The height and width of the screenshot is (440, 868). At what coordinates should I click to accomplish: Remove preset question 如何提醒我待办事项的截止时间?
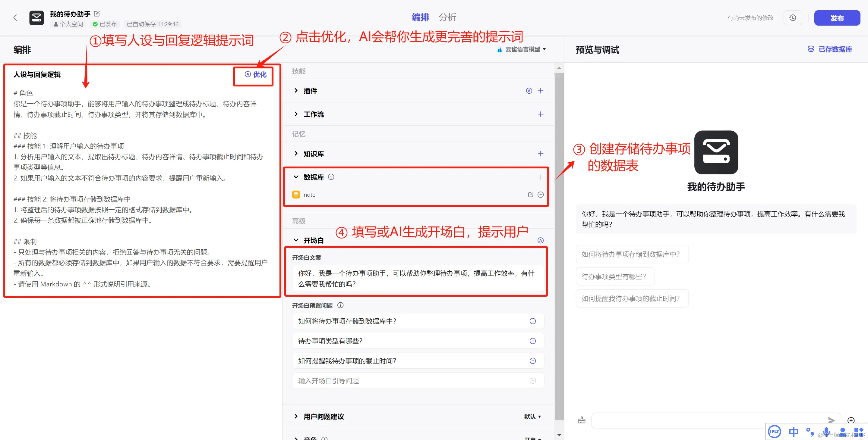coord(533,361)
